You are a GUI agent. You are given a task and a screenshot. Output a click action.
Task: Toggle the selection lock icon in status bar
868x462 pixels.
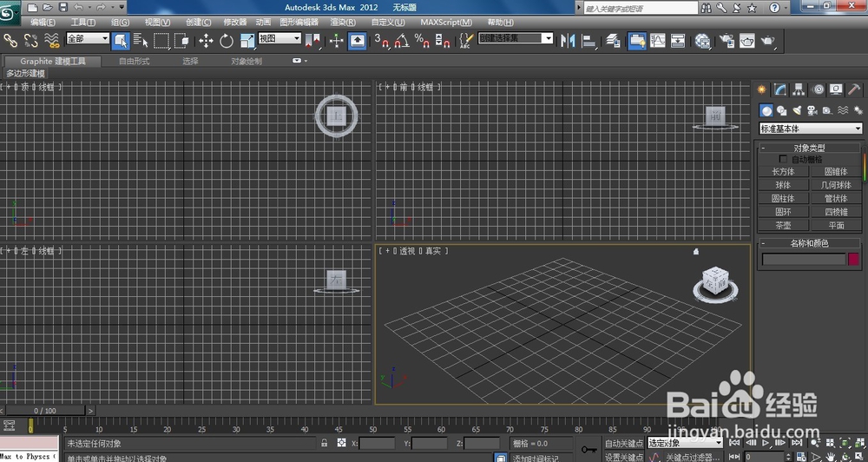click(x=325, y=443)
